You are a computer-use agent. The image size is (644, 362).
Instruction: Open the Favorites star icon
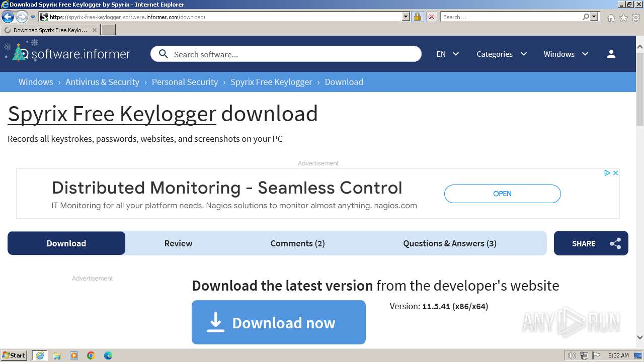[x=623, y=18]
